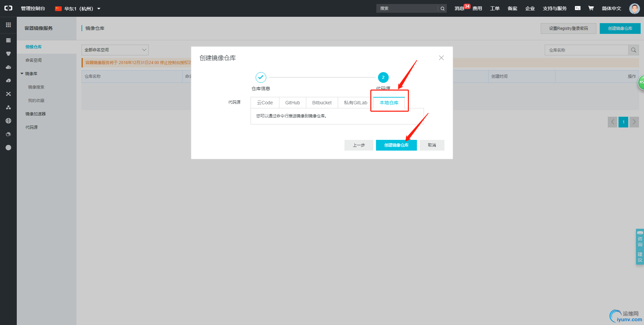This screenshot has width=644, height=325.
Task: Click the 容器镜像服务 sidebar title
Action: 39,28
